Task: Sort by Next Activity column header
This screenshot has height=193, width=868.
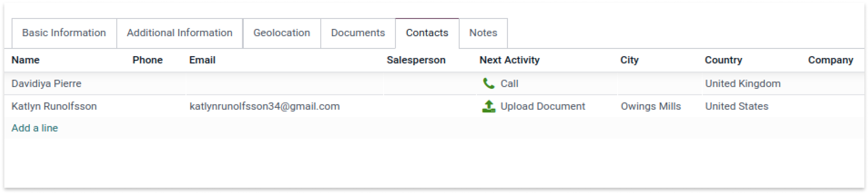Action: 509,60
